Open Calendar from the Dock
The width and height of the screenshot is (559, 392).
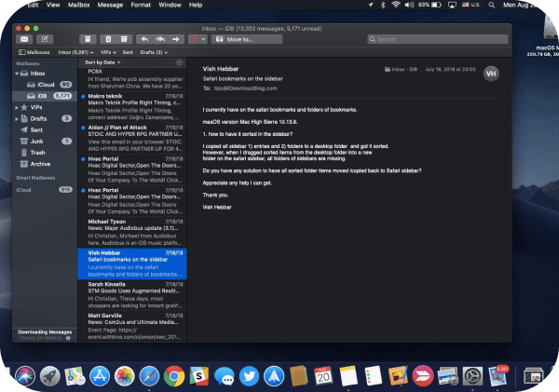coord(323,376)
